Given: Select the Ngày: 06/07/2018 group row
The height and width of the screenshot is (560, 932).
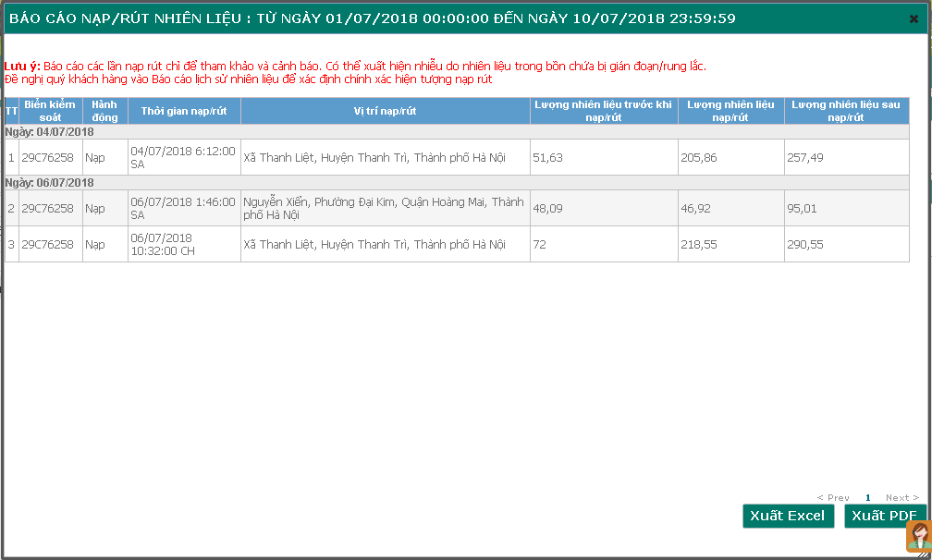Looking at the screenshot, I should [457, 183].
